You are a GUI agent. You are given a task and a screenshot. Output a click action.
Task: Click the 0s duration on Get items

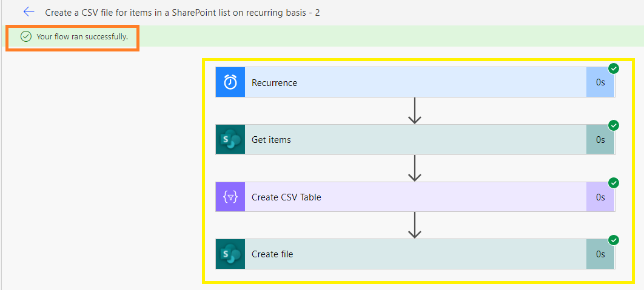(600, 140)
